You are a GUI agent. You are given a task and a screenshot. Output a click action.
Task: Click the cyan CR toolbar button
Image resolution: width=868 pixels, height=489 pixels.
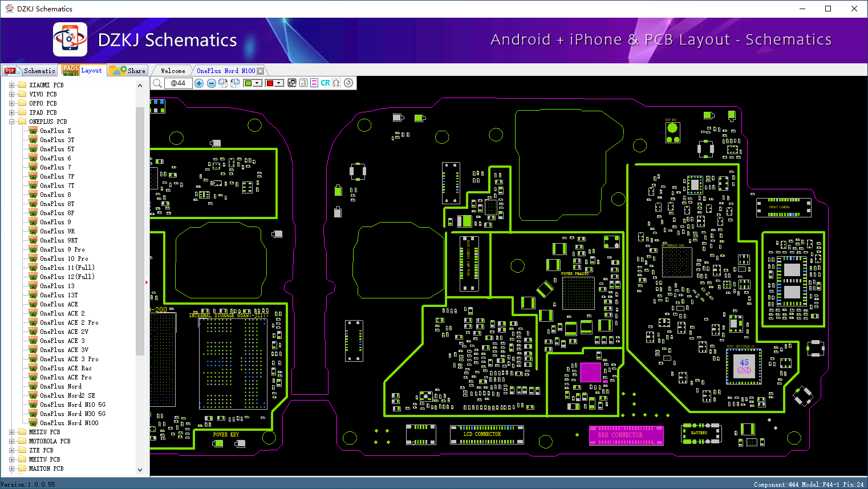pos(325,83)
